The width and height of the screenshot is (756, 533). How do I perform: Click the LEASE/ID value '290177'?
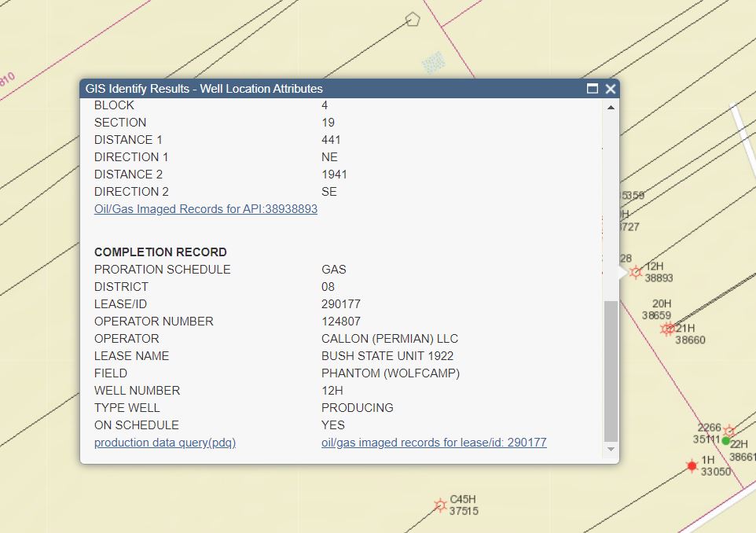pos(341,304)
